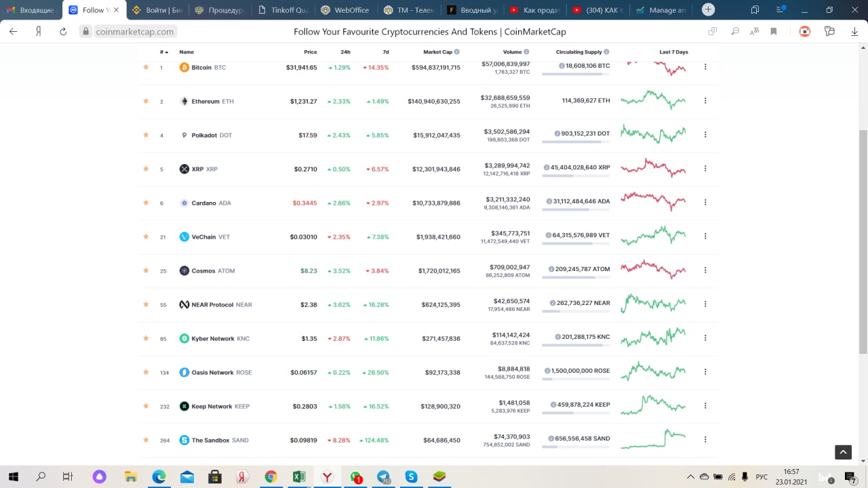Bookmark this page via the bookmark icon

774,31
